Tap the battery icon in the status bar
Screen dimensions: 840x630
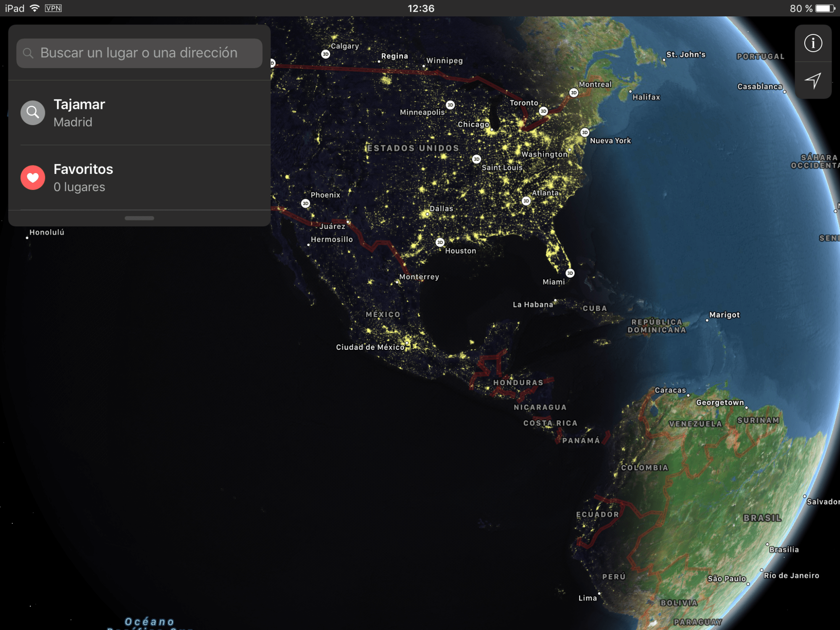[825, 8]
